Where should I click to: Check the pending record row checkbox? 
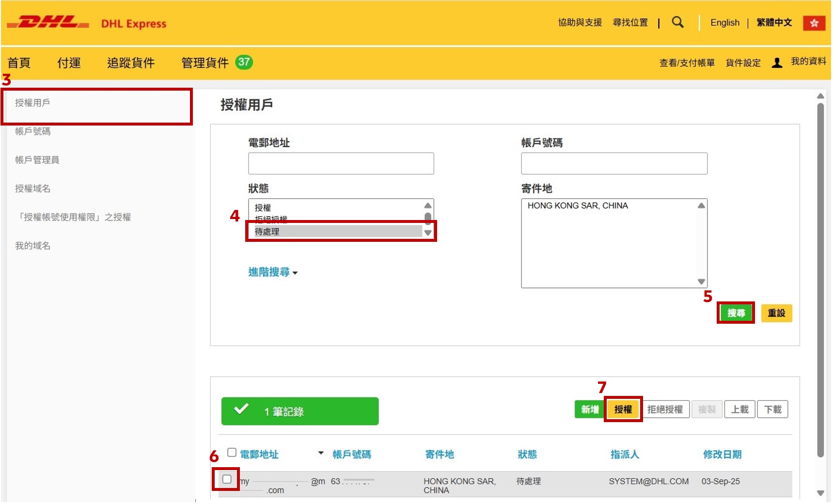click(x=227, y=479)
